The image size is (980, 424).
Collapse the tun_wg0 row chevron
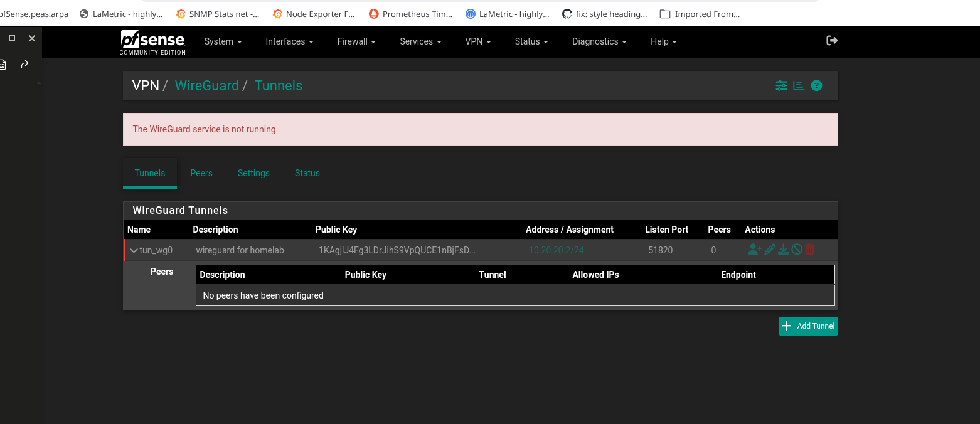(x=134, y=250)
